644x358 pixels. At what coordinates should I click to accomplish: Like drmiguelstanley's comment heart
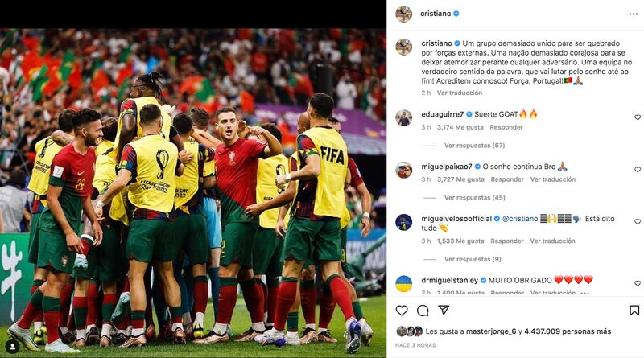[638, 283]
